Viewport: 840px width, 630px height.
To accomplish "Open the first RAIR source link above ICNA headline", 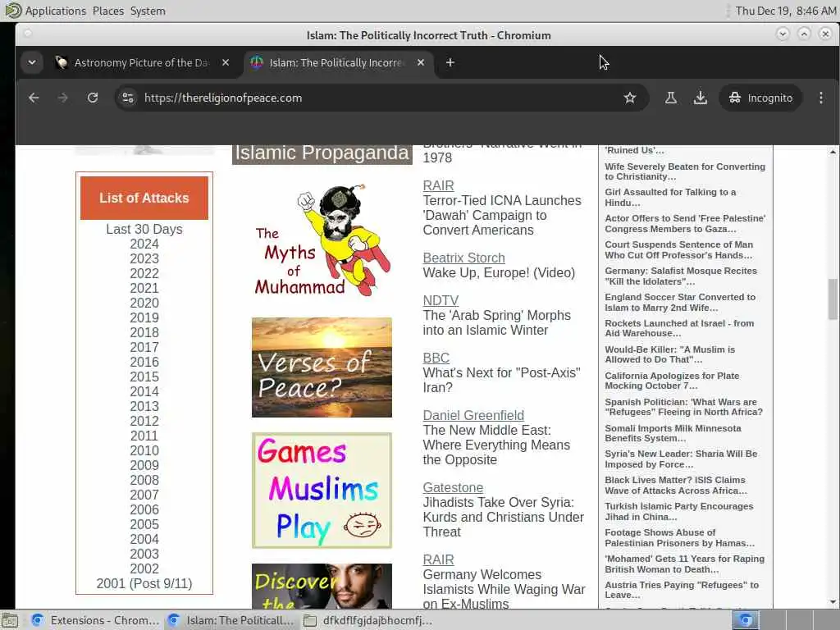I will pos(438,185).
